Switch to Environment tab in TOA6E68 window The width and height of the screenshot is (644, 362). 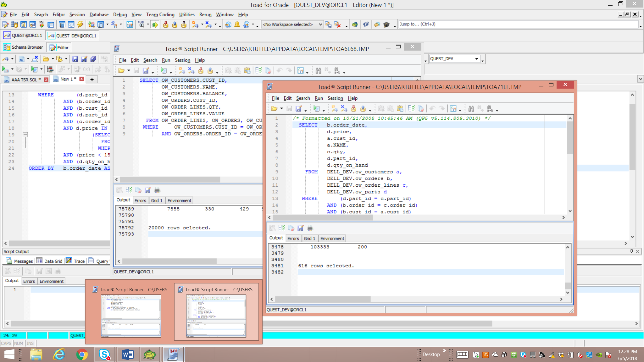pos(179,200)
